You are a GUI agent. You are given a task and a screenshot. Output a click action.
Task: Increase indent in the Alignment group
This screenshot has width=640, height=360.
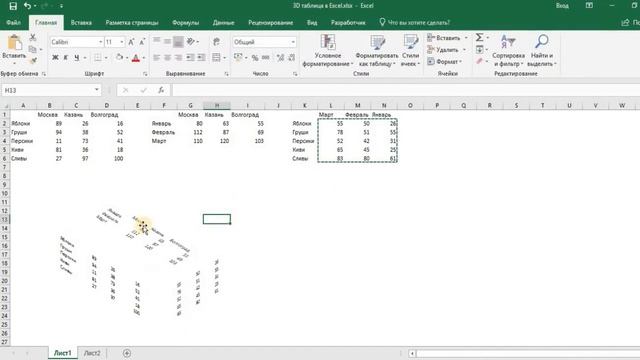click(x=201, y=58)
